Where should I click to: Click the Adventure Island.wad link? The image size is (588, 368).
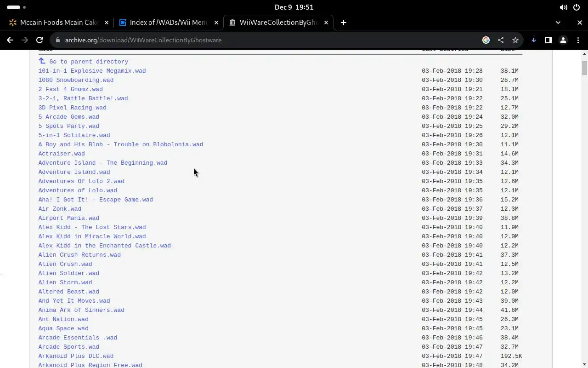click(74, 172)
